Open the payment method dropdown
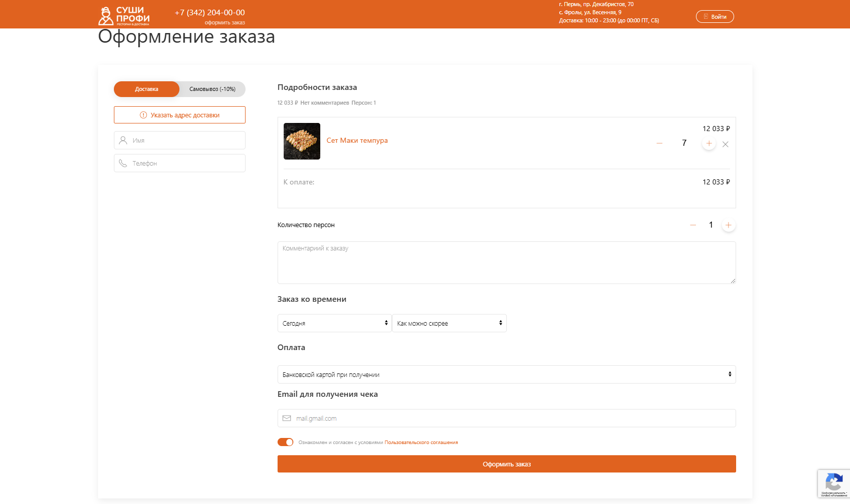Screen dimensions: 850x504 (x=506, y=374)
